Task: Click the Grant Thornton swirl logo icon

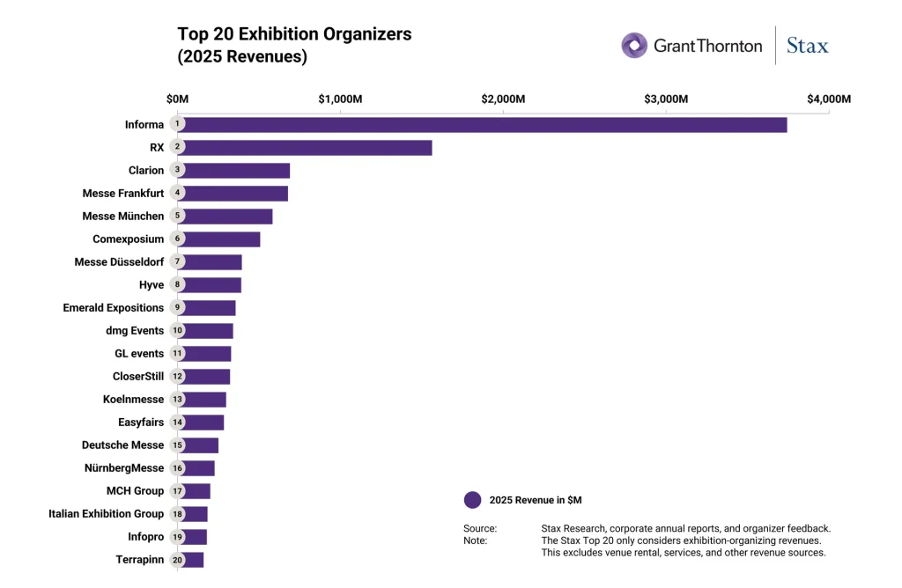Action: click(634, 46)
